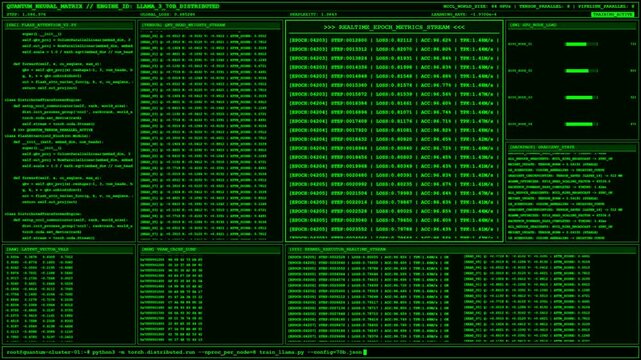Click the GPU_NODE_03 load bar
Image resolution: width=641 pixels, height=360 pixels.
pyautogui.click(x=581, y=98)
